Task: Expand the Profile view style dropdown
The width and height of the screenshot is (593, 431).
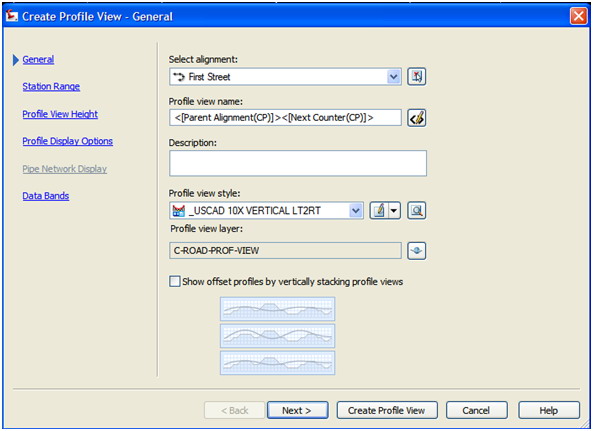Action: pos(355,211)
